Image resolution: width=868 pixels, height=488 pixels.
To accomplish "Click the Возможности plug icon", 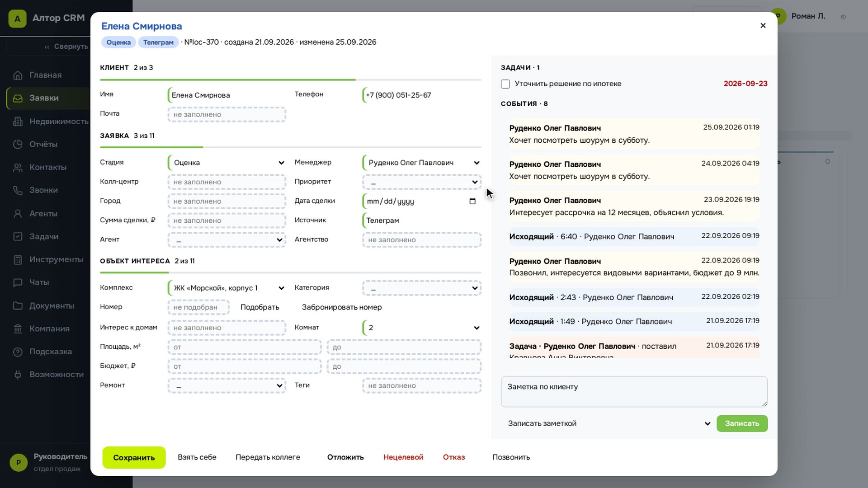I will (18, 375).
